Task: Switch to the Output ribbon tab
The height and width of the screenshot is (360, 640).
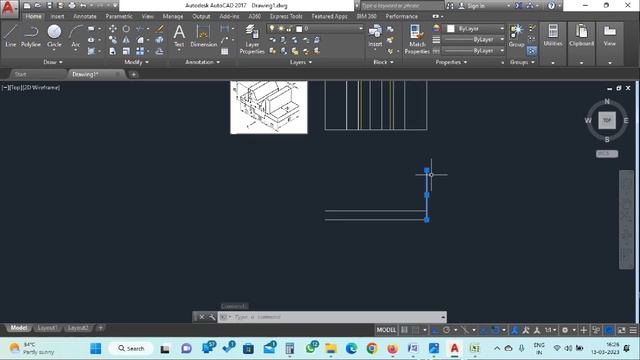Action: coord(201,16)
